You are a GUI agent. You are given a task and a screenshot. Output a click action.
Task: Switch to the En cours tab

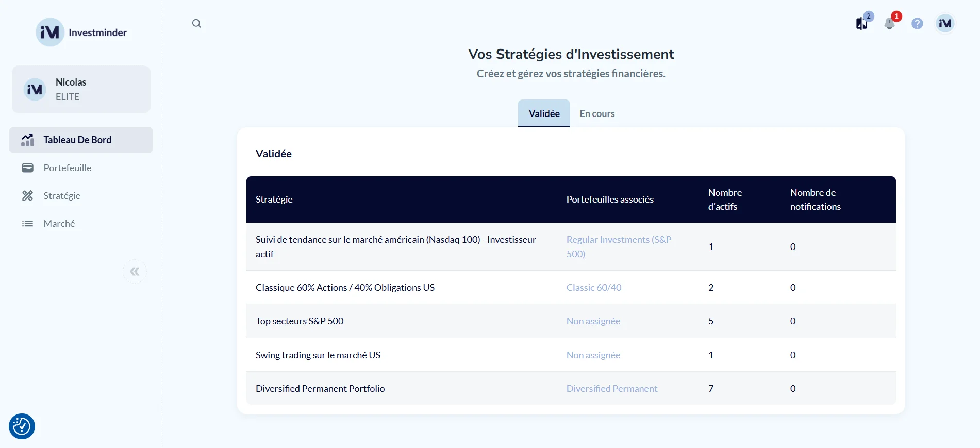[597, 113]
